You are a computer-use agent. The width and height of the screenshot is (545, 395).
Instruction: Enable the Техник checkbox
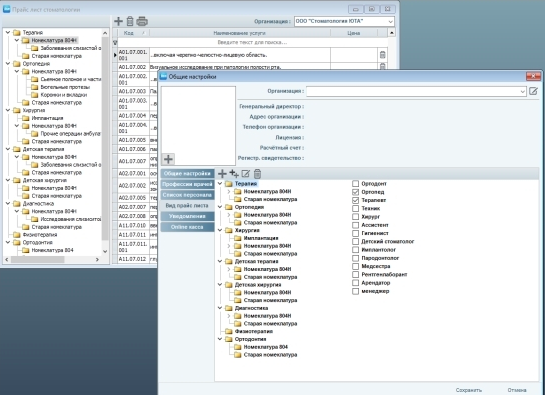pyautogui.click(x=355, y=208)
